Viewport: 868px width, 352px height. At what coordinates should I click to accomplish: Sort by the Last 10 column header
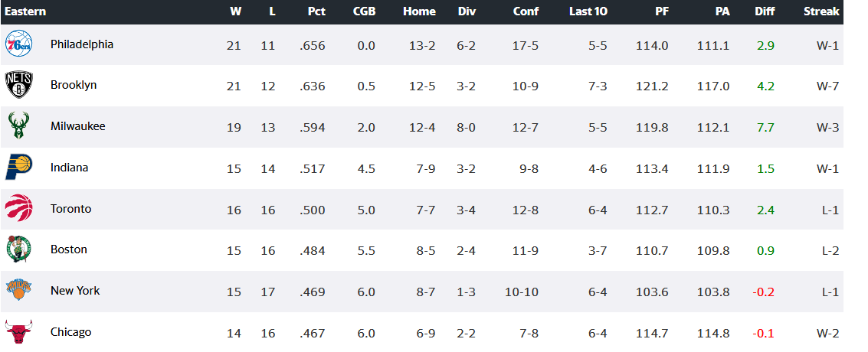point(588,11)
